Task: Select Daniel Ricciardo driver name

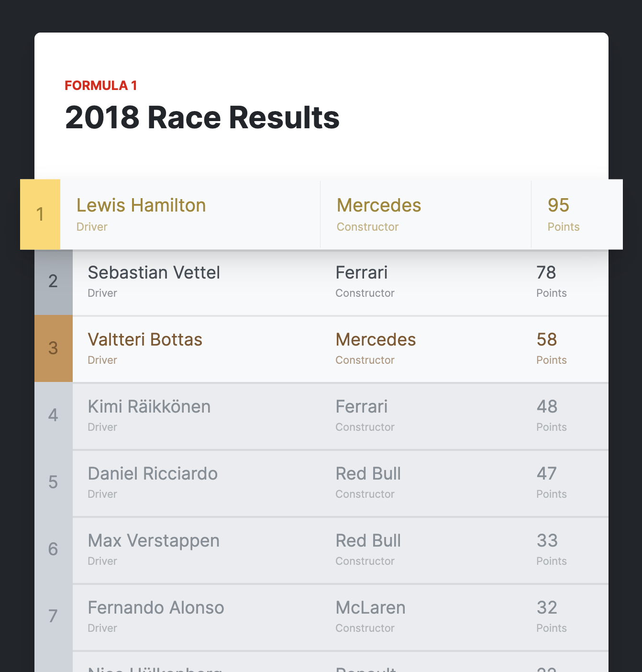Action: pos(153,473)
